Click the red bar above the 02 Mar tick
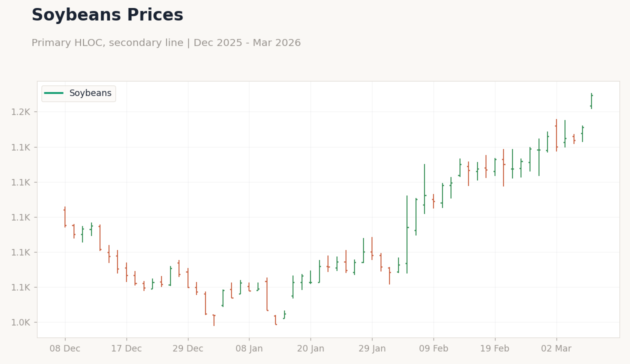The width and height of the screenshot is (630, 364). [x=556, y=135]
